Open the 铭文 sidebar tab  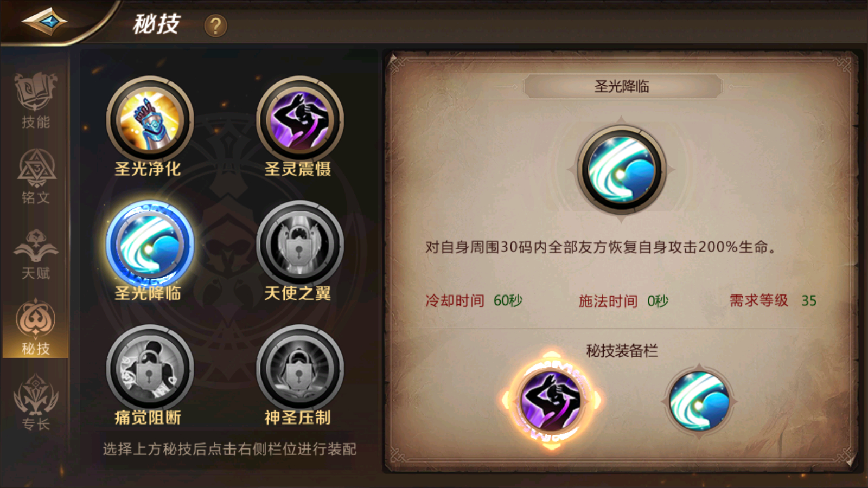coord(36,177)
